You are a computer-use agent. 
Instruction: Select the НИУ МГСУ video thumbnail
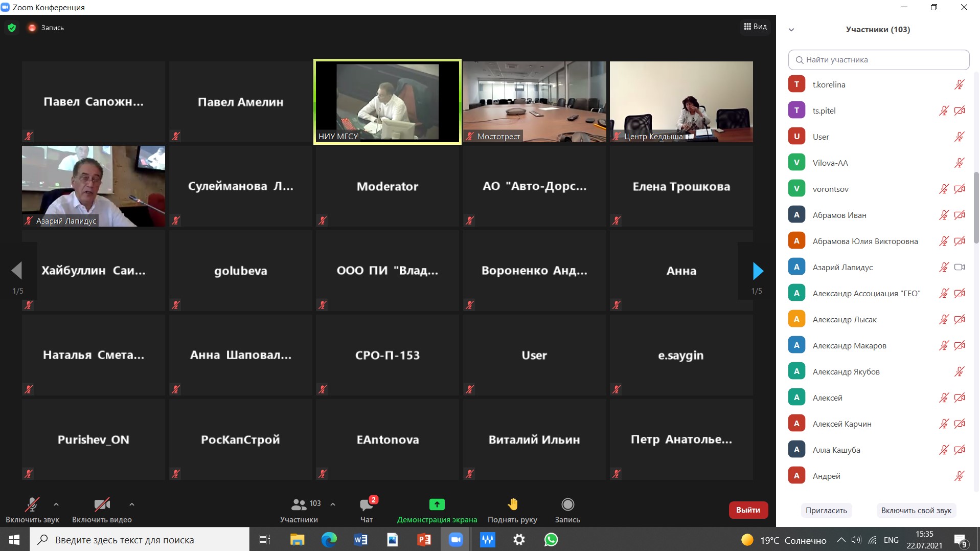(x=388, y=102)
